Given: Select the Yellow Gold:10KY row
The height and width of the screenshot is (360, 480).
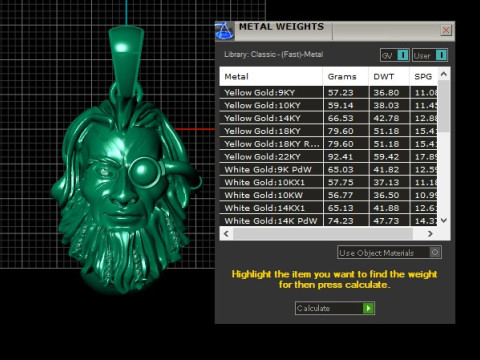Looking at the screenshot, I should click(328, 105).
